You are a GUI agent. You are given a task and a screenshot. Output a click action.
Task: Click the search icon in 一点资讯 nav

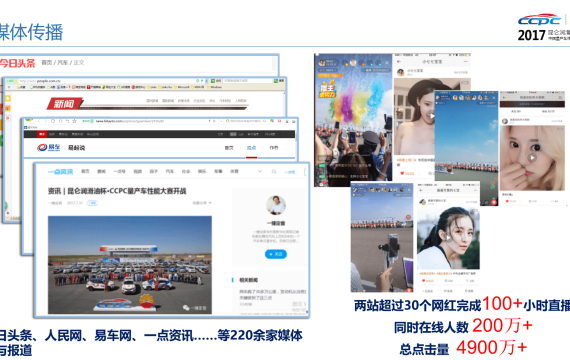pyautogui.click(x=274, y=171)
